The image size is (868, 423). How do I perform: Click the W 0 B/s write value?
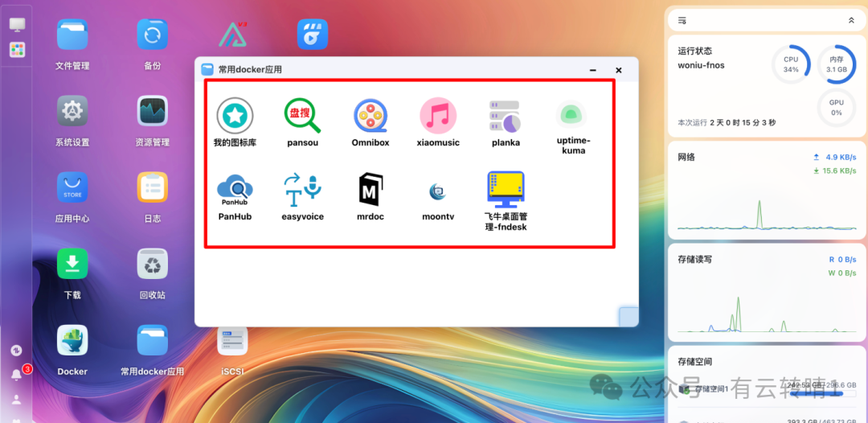pos(842,273)
